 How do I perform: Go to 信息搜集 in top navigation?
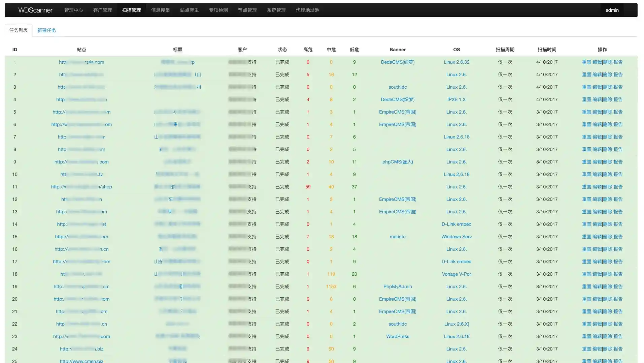[x=160, y=10]
